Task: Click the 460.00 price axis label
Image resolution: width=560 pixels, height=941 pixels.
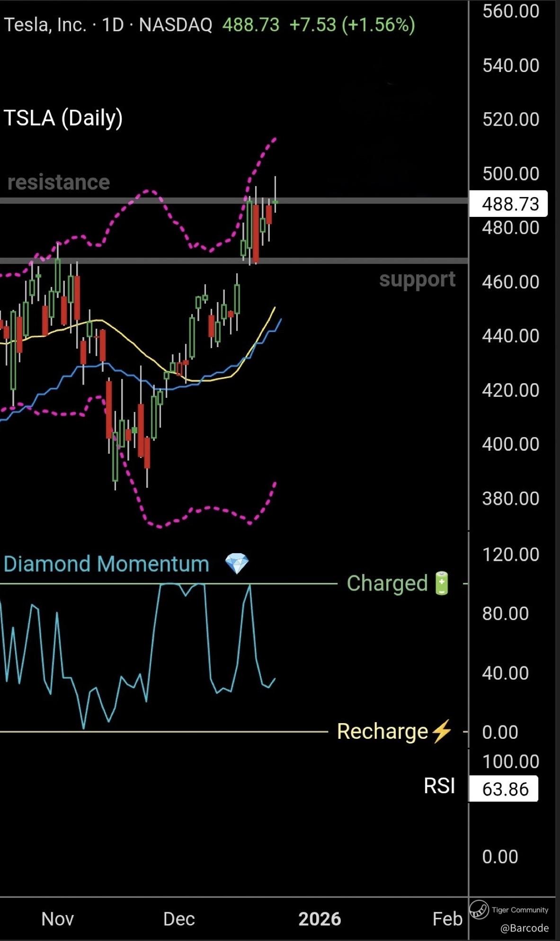Action: pos(511,282)
